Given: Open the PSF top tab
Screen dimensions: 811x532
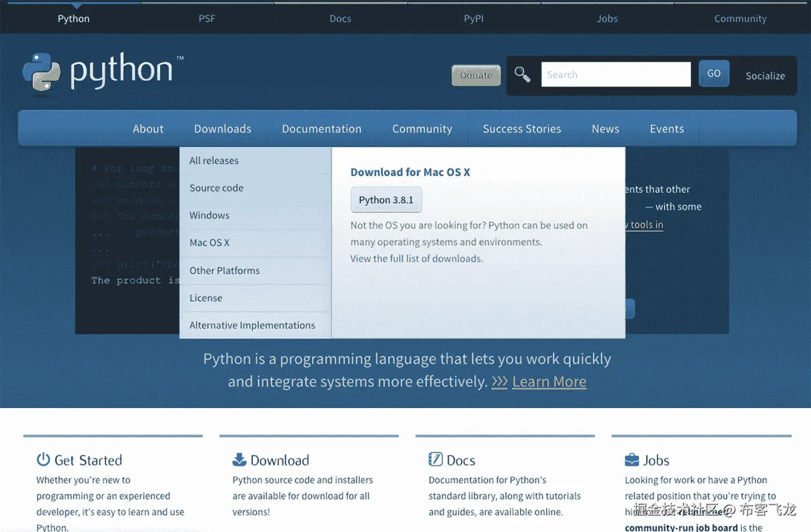Looking at the screenshot, I should click(x=207, y=18).
